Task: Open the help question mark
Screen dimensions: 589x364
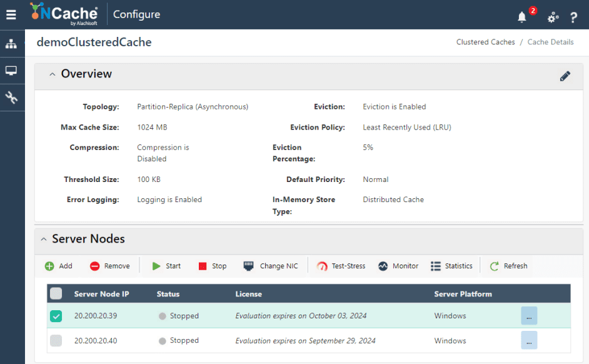Action: tap(573, 18)
